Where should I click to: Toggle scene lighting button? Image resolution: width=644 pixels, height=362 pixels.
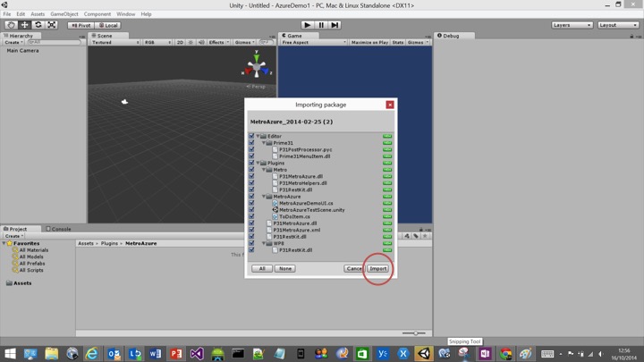tap(191, 42)
